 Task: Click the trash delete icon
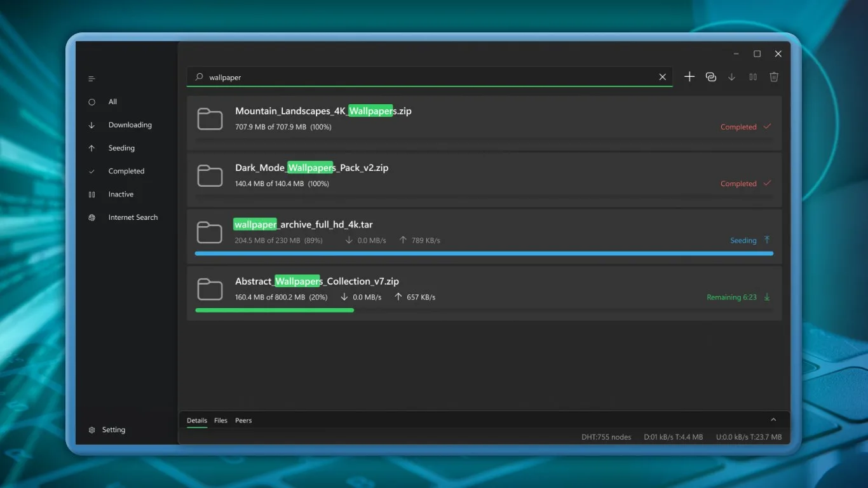coord(774,77)
